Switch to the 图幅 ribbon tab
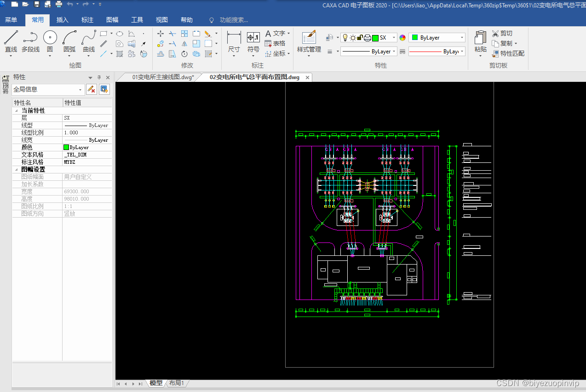Viewport: 586px width, 392px height. [x=112, y=20]
